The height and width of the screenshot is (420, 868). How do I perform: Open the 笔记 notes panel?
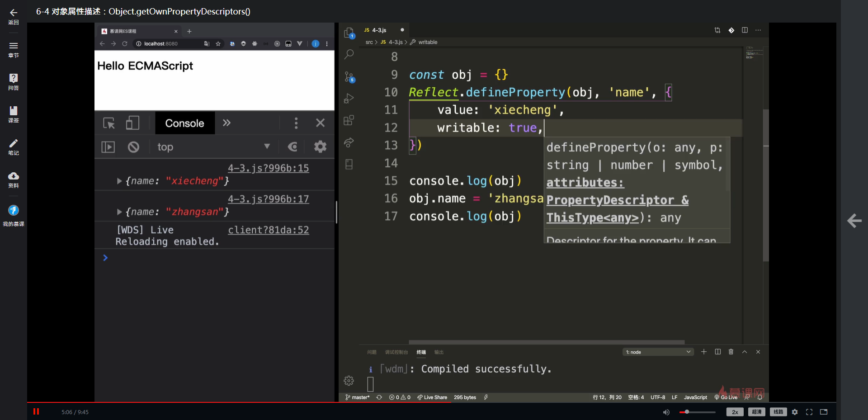tap(14, 146)
